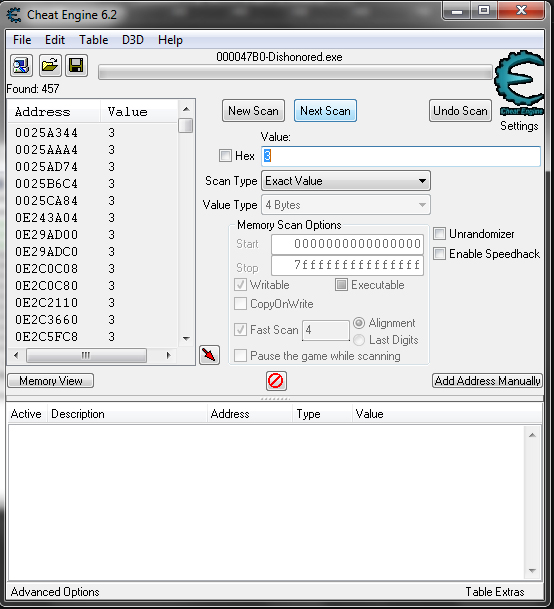Click Add Address Manually button
The height and width of the screenshot is (609, 554).
[x=487, y=381]
